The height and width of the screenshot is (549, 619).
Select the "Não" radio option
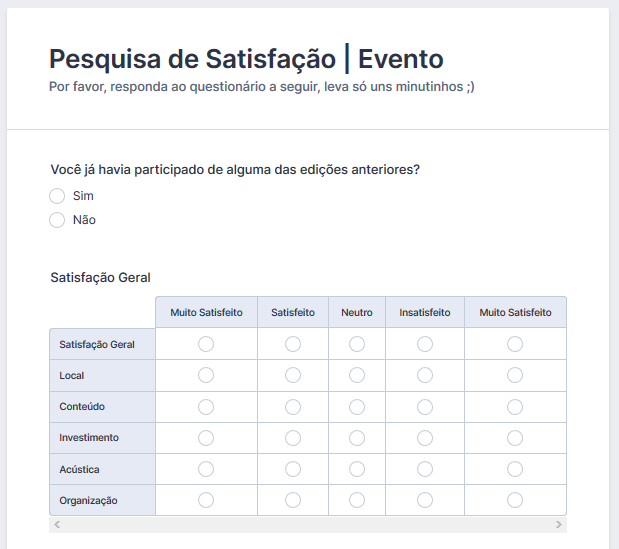[57, 220]
